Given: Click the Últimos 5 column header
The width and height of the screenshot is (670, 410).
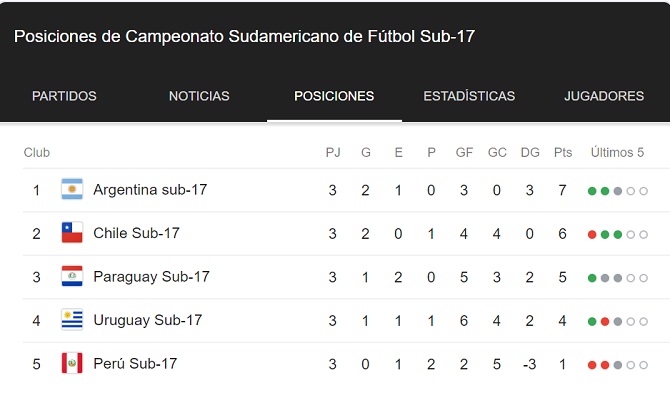Looking at the screenshot, I should pos(618,152).
